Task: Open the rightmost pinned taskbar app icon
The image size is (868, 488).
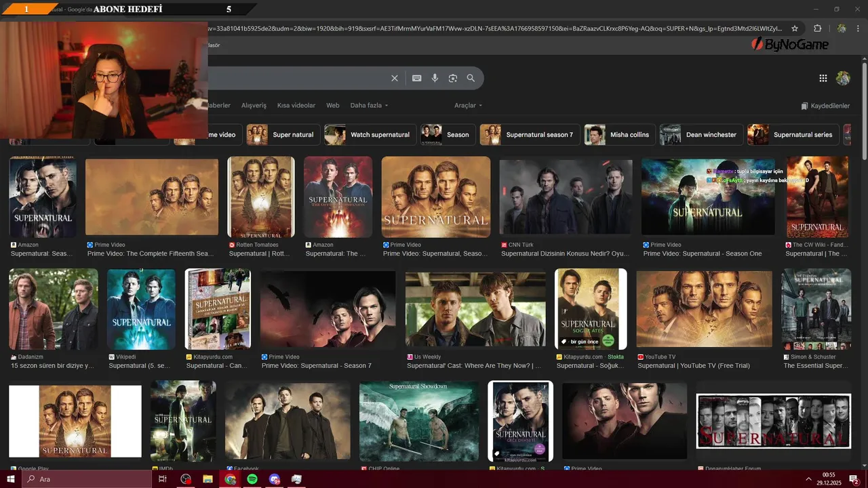Action: pyautogui.click(x=296, y=479)
